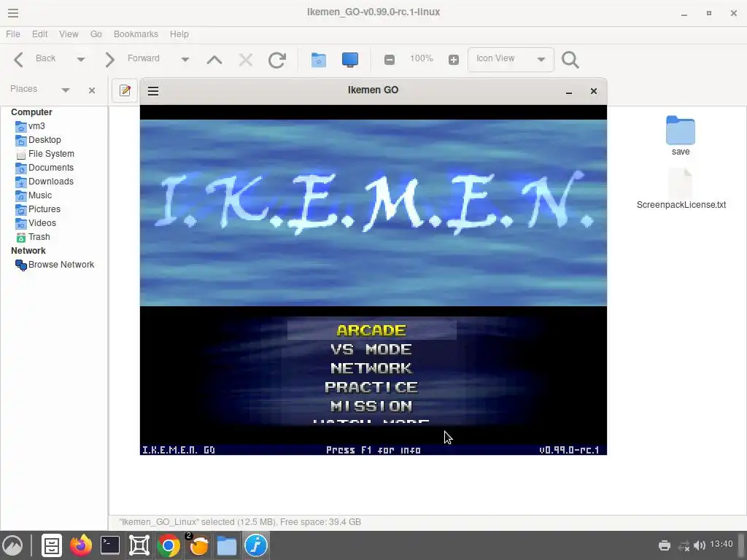The image size is (747, 560).
Task: Click the Press F1 for info text
Action: click(373, 450)
